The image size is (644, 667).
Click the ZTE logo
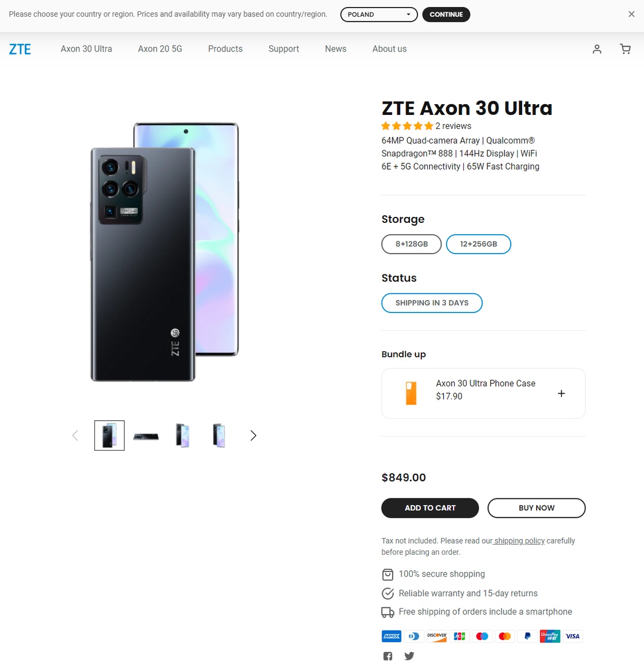point(20,49)
